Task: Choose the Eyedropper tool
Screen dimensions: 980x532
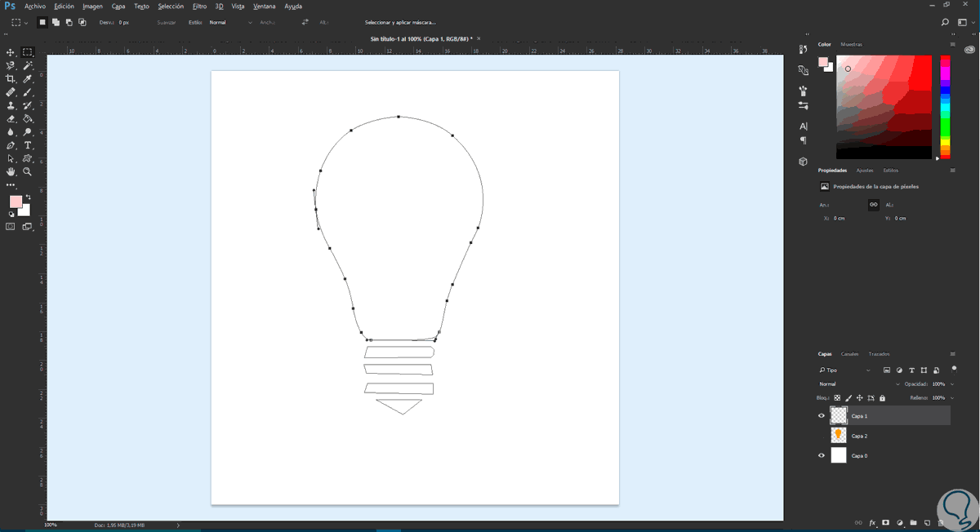Action: click(28, 78)
